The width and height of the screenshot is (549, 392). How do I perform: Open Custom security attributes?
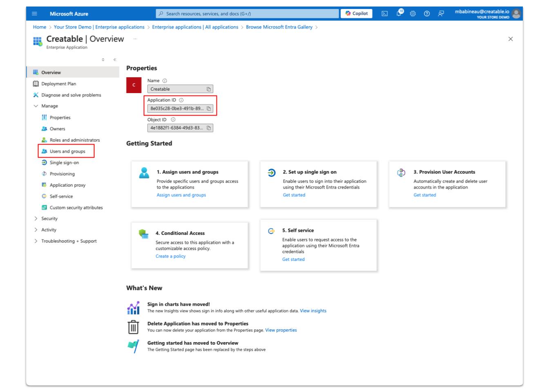tap(73, 208)
